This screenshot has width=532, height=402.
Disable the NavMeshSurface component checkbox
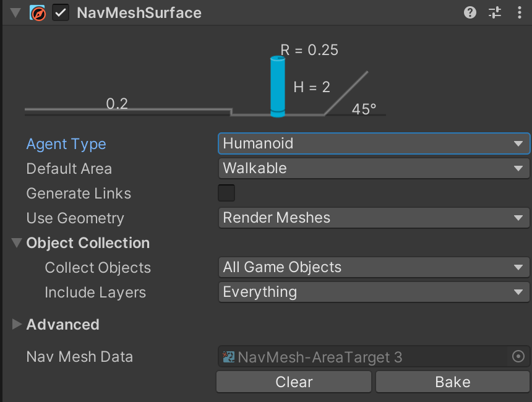coord(61,13)
